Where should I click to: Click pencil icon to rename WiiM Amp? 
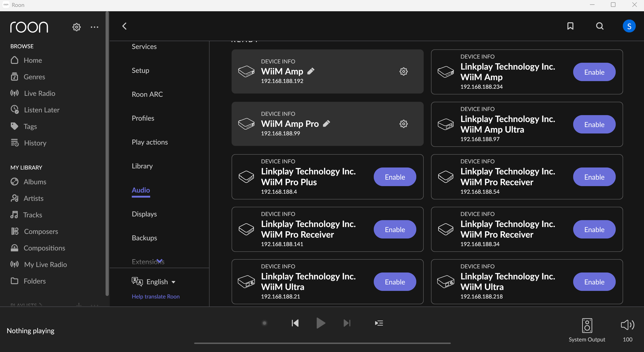(311, 71)
